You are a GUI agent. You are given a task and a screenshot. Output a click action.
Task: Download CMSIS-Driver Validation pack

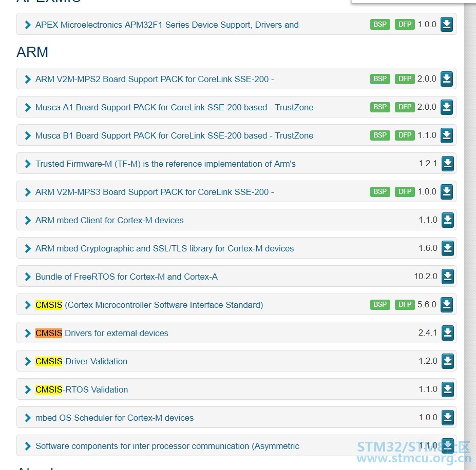coord(447,361)
